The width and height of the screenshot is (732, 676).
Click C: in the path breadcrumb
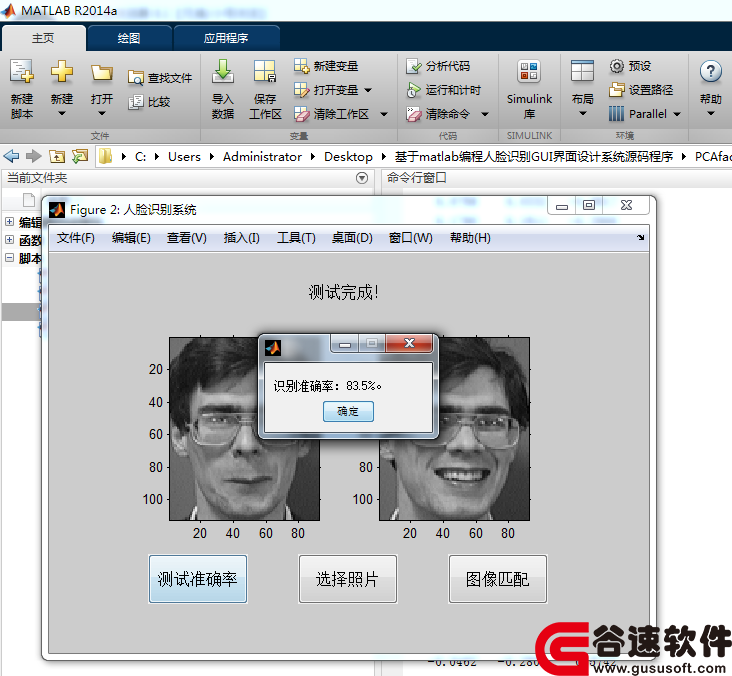point(141,156)
